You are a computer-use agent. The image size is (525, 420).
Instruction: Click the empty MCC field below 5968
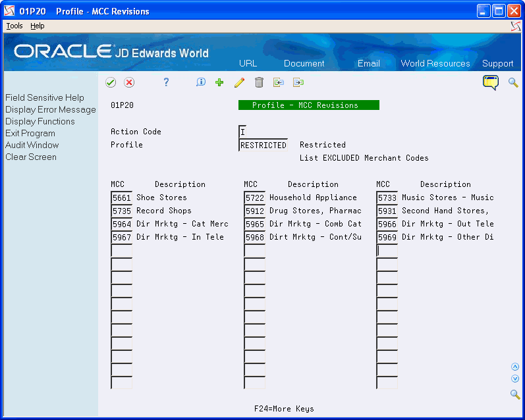(255, 250)
